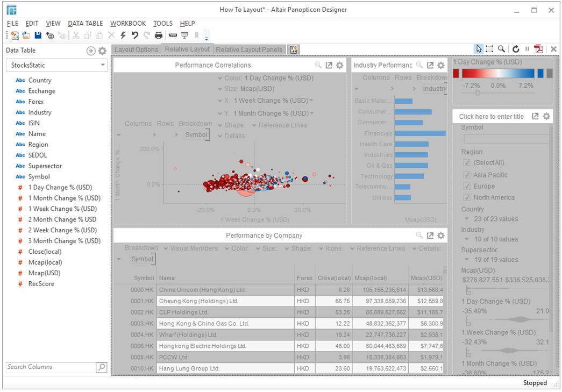Click the 1 Day Change color scale slider
Viewport: 562px width, 392px height.
[x=477, y=92]
